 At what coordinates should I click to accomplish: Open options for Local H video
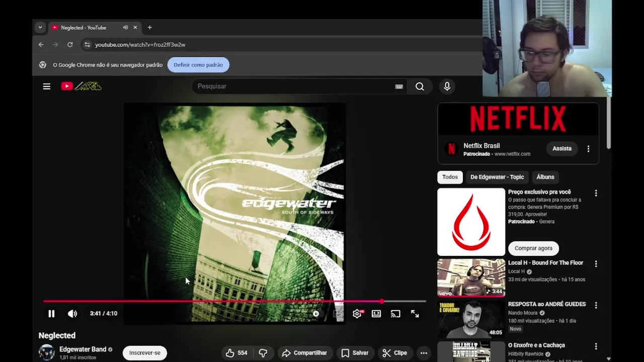[x=596, y=264]
